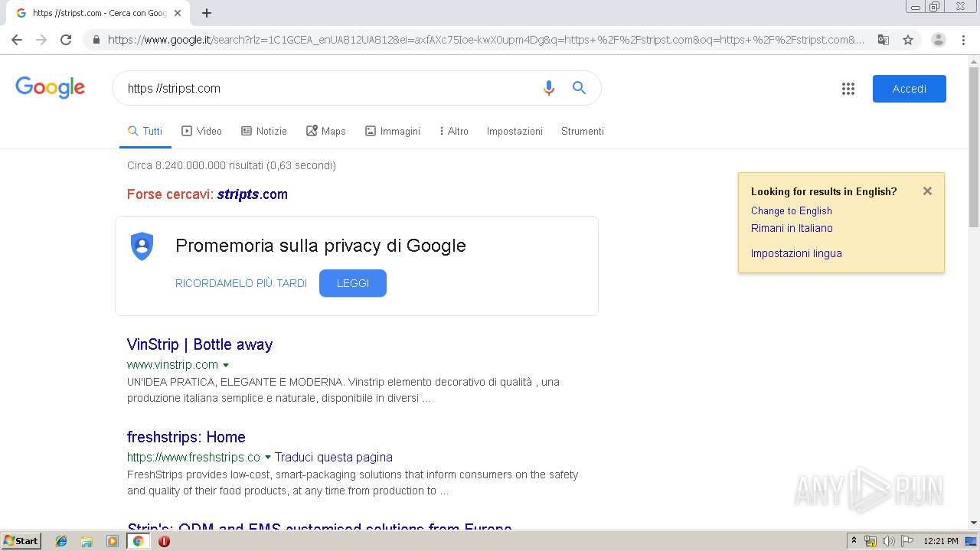Open Impostazioni lingua link
This screenshot has width=980, height=551.
pyautogui.click(x=796, y=253)
